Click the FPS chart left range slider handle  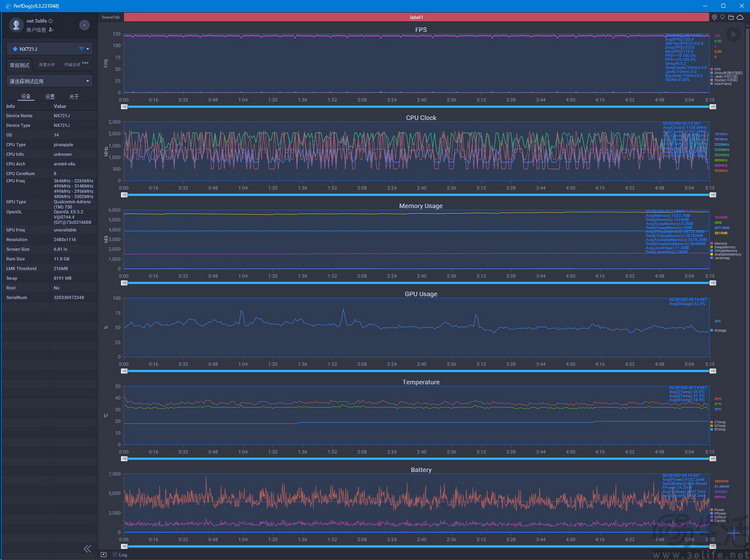point(124,107)
